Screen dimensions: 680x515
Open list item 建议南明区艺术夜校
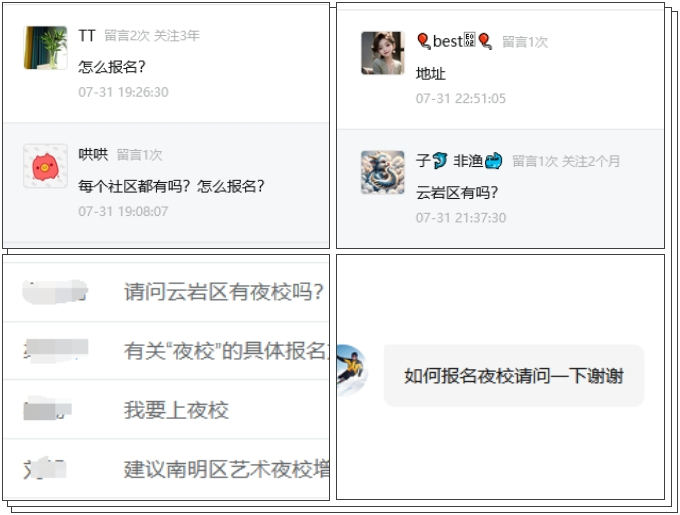coord(166,469)
